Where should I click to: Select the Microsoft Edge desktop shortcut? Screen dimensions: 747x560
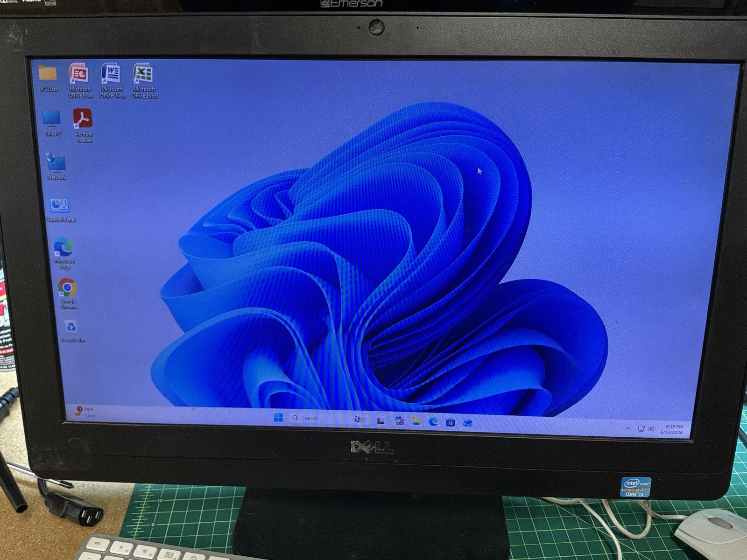64,253
